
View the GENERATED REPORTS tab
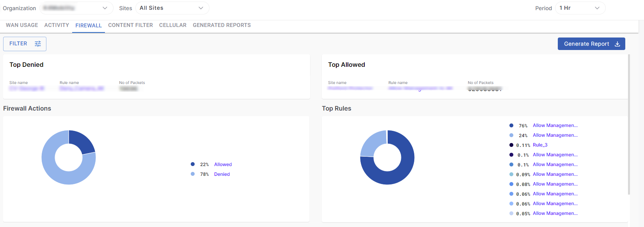click(222, 25)
